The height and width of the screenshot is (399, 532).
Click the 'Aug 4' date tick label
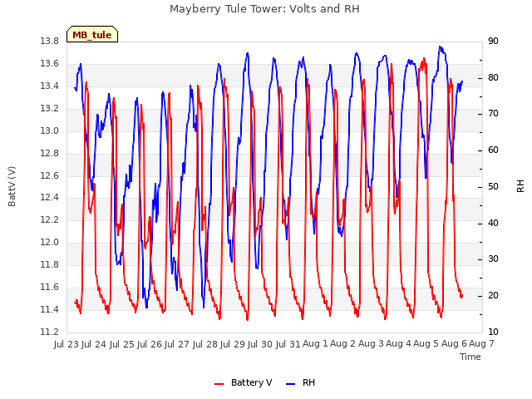399,344
